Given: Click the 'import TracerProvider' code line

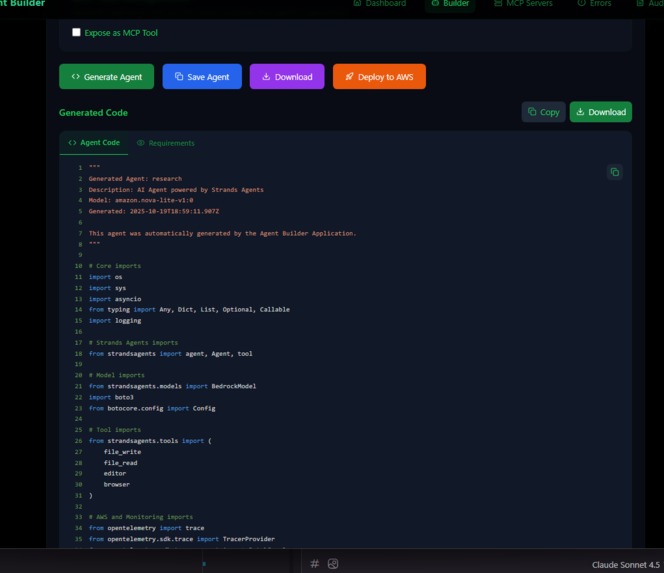Looking at the screenshot, I should pyautogui.click(x=182, y=539).
